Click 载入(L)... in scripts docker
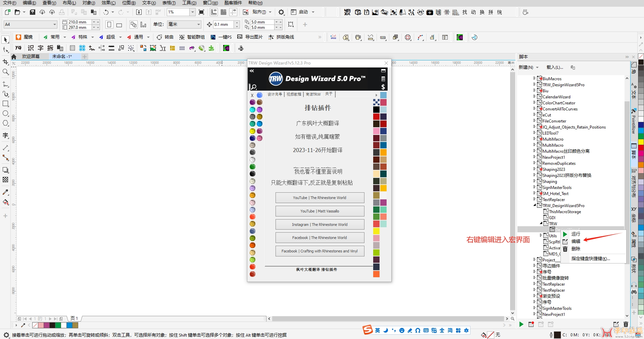 click(x=555, y=67)
